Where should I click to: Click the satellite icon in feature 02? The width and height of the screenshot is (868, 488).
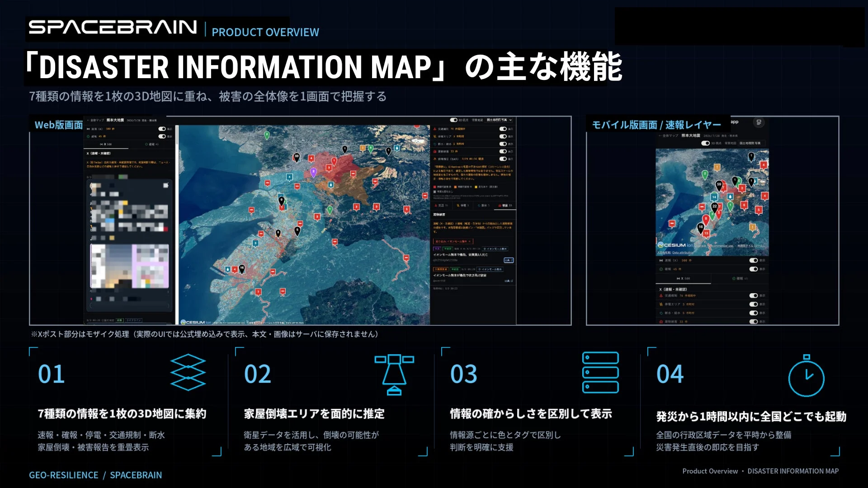(394, 375)
